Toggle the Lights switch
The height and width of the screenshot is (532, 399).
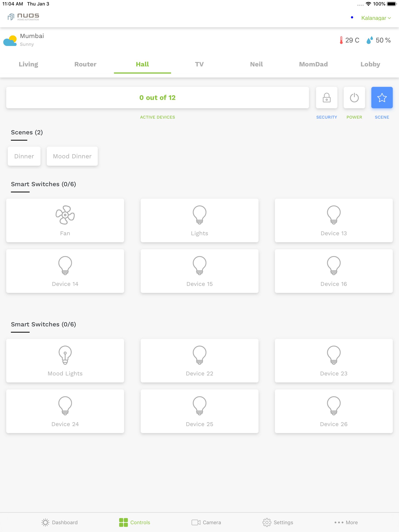(x=199, y=220)
